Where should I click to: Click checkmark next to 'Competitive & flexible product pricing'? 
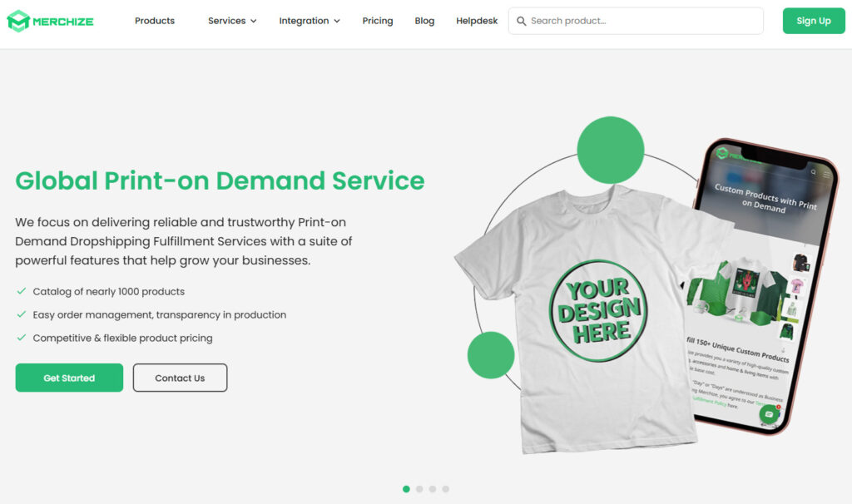pos(21,338)
